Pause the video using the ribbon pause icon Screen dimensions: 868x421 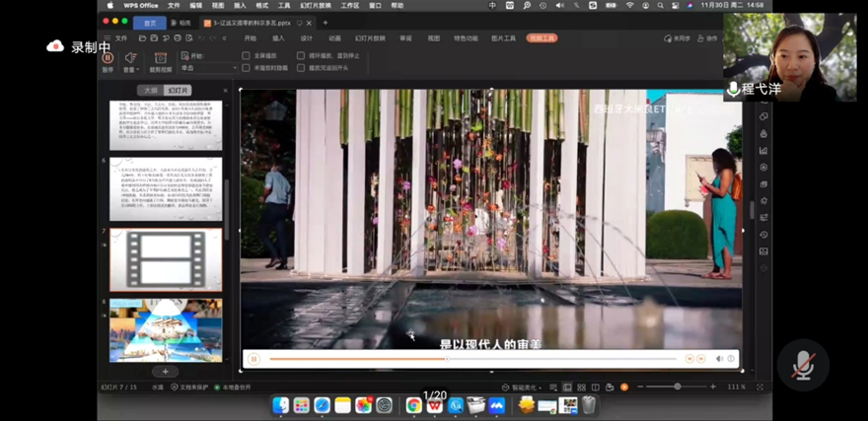point(108,58)
